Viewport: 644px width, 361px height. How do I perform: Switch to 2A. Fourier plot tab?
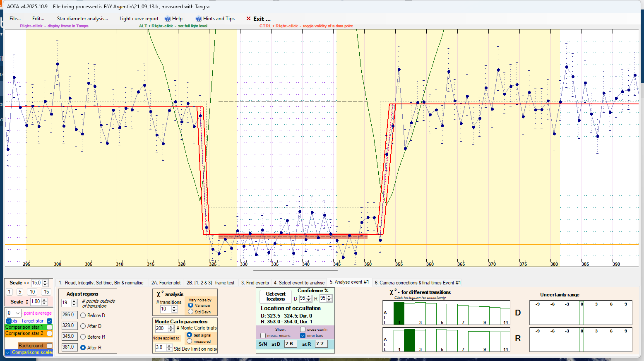point(166,283)
